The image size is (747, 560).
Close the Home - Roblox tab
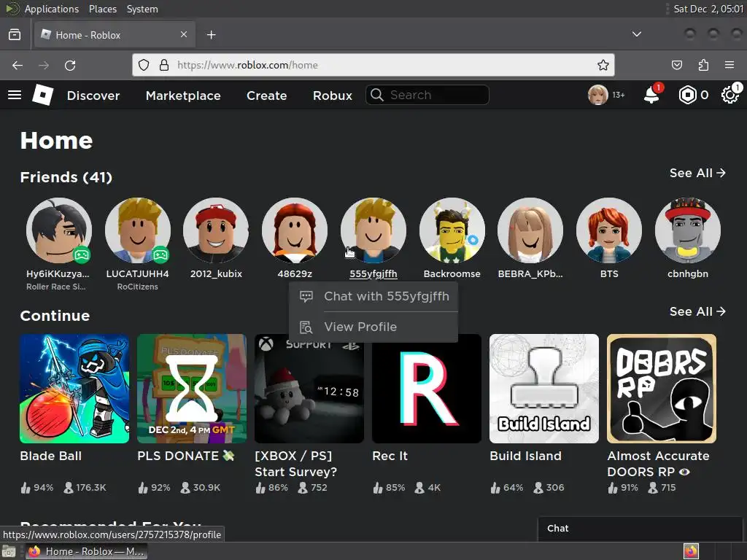click(x=184, y=34)
